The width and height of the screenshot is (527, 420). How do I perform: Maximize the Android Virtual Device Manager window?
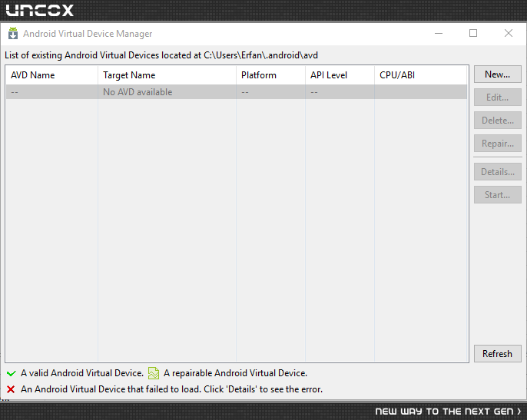click(473, 33)
